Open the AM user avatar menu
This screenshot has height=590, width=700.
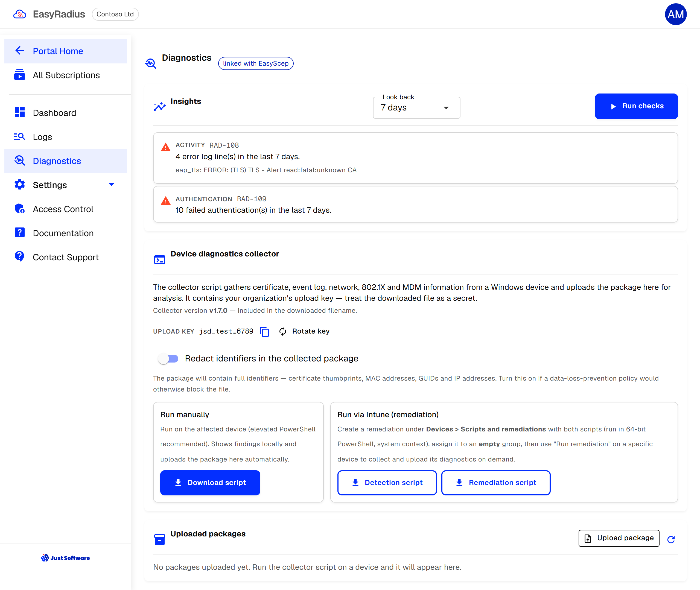tap(676, 14)
